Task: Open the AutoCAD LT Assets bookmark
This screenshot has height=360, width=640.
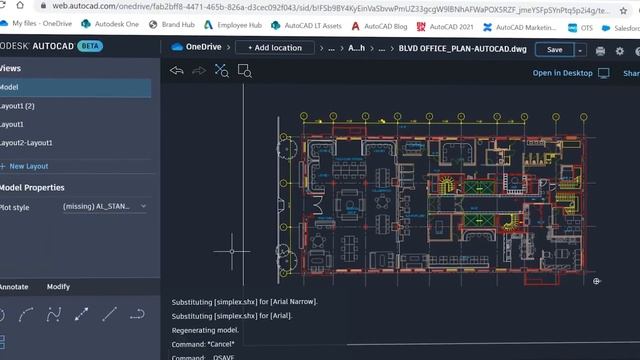Action: click(306, 26)
